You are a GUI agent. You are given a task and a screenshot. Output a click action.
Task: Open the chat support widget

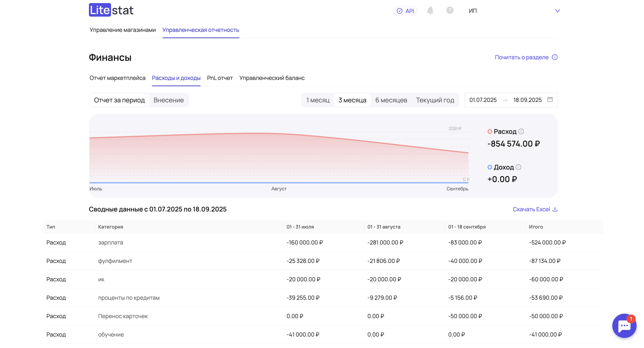pyautogui.click(x=624, y=326)
